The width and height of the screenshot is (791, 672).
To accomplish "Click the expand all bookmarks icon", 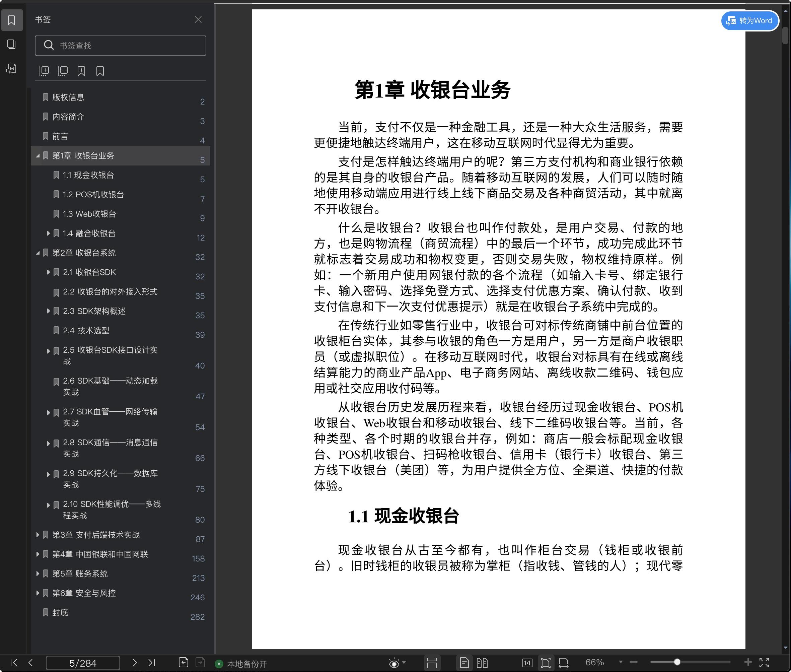I will pos(44,71).
